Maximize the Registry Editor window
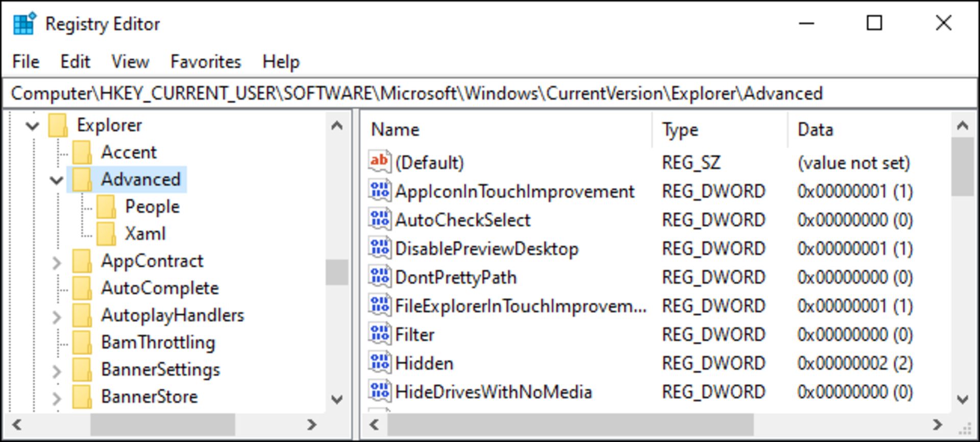 [874, 23]
